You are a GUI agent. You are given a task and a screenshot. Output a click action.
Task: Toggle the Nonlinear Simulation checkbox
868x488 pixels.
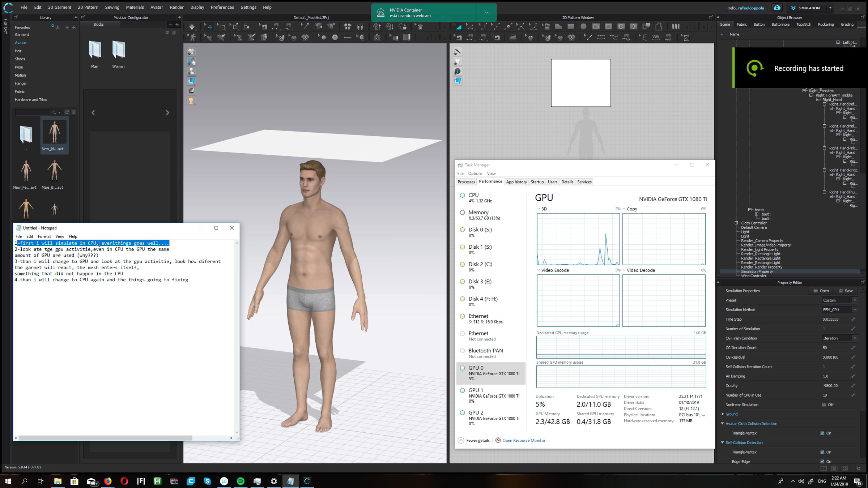point(824,405)
